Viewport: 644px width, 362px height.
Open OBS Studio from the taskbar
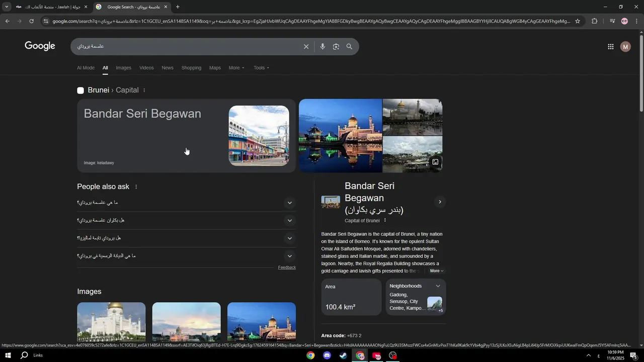393,355
